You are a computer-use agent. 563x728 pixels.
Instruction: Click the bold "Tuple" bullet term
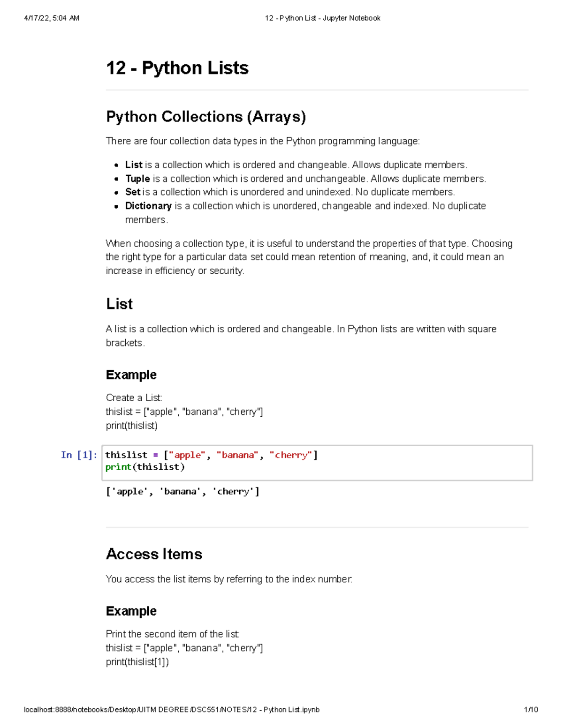click(137, 179)
